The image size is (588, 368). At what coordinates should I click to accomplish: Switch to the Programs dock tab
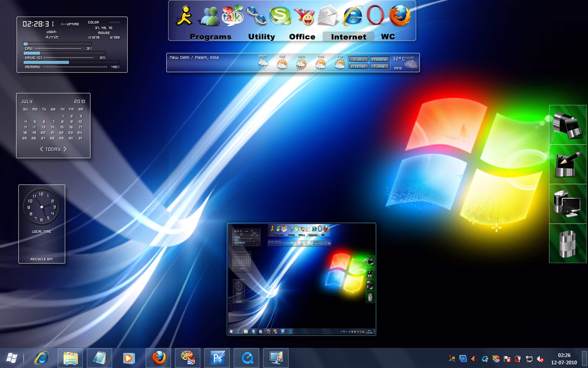coord(210,37)
